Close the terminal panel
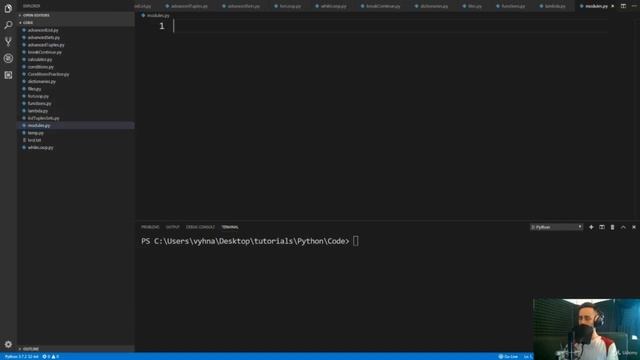640x360 pixels. [x=633, y=227]
